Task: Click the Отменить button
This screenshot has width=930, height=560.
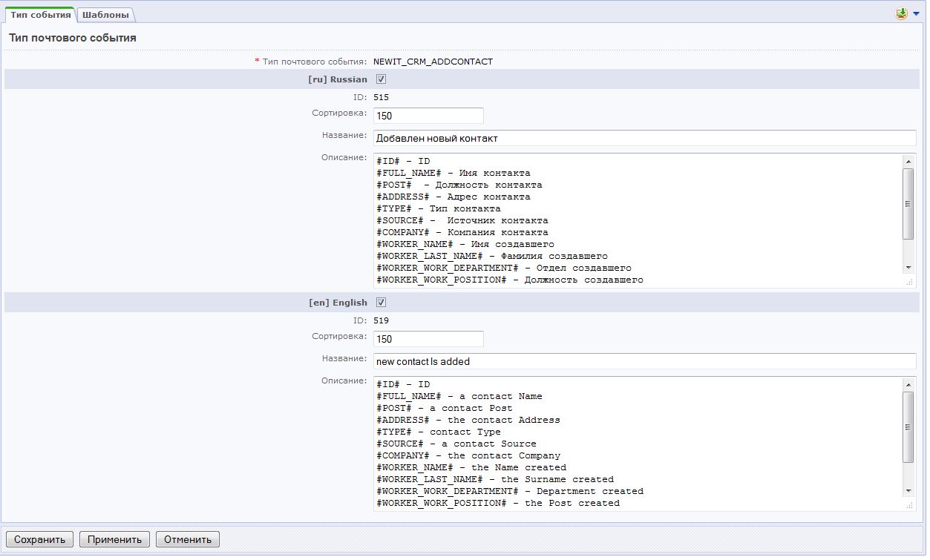Action: (187, 539)
